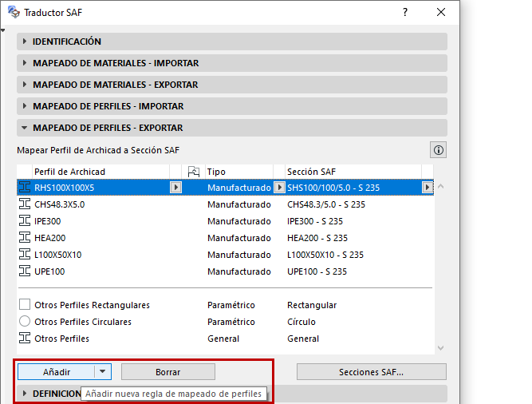Click the Círculo SAF section cell
Screen dimensions: 532x404
301,322
